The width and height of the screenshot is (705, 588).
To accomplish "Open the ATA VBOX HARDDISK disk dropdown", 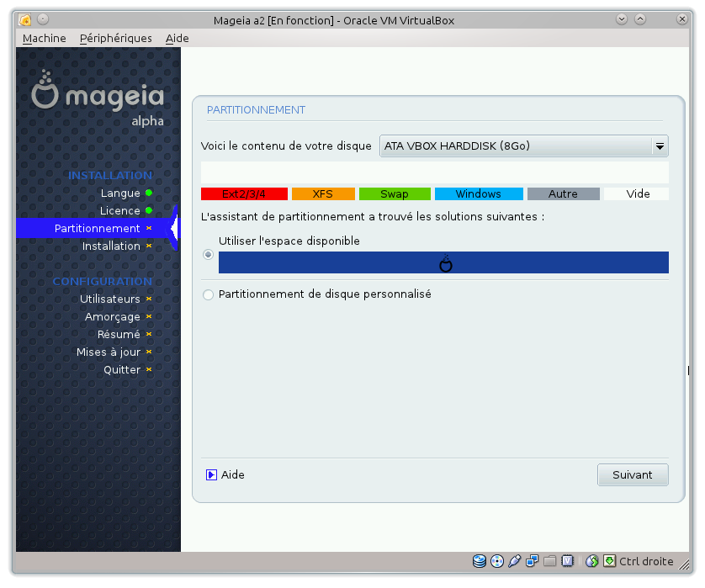I will [x=524, y=146].
